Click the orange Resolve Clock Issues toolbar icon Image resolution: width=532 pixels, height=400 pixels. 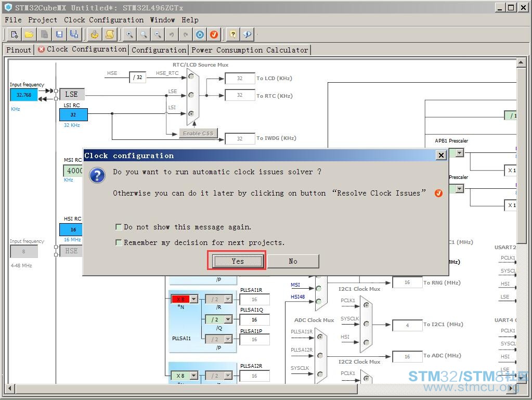point(214,34)
